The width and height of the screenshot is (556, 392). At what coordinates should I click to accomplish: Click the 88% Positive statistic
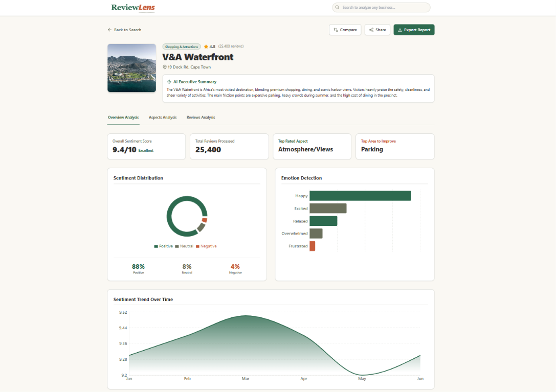(x=138, y=269)
